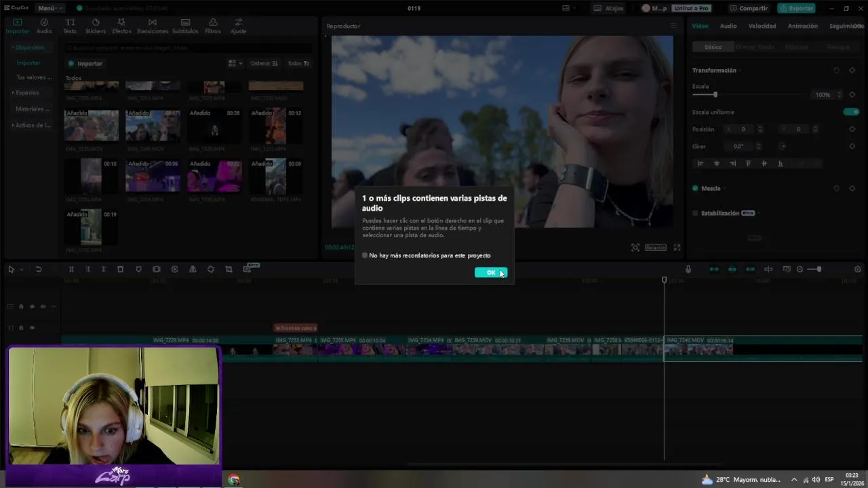Add keyframe for Transformación
868x488 pixels.
click(x=852, y=70)
